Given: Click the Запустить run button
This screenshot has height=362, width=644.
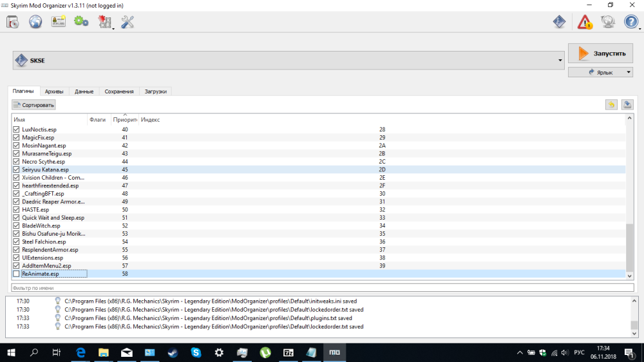Looking at the screenshot, I should [600, 53].
